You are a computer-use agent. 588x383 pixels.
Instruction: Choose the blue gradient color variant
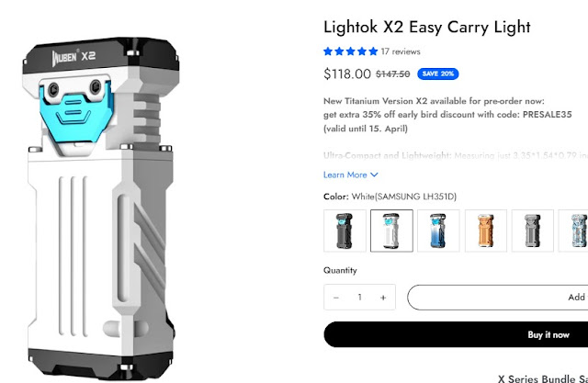438,231
